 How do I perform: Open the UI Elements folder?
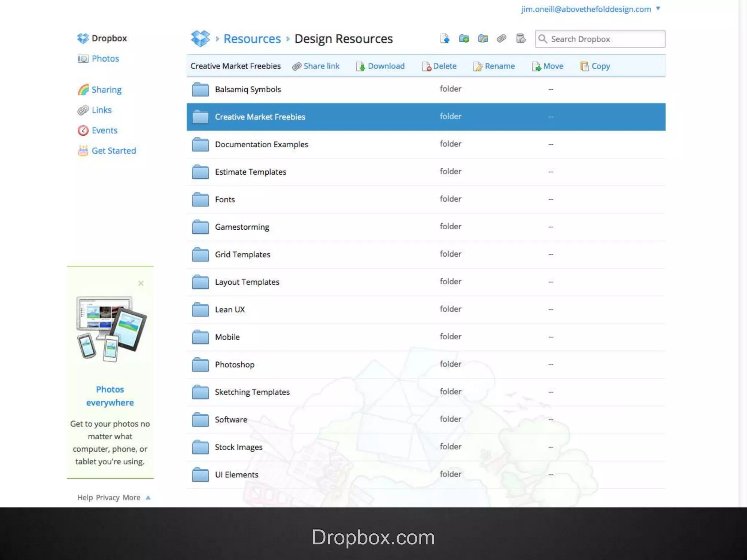[x=426, y=475]
